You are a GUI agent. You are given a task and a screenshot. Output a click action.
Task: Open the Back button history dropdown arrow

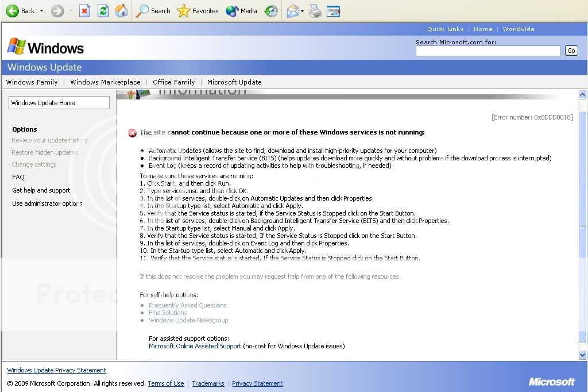41,11
